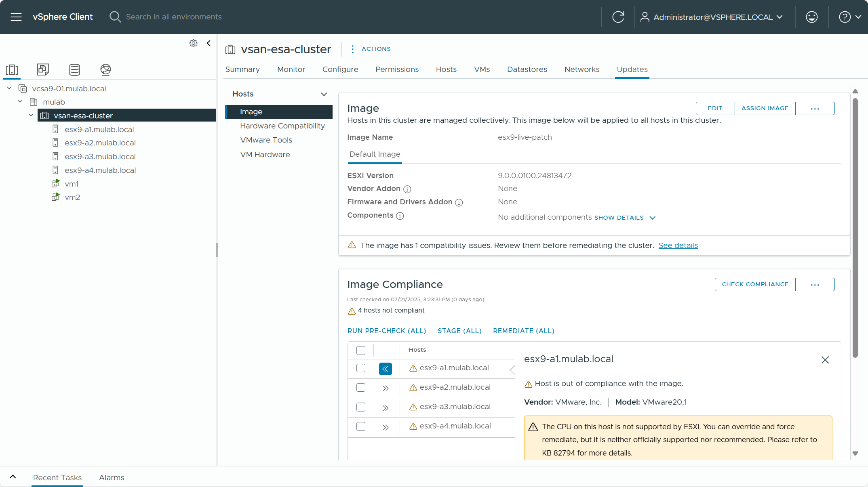868x487 pixels.
Task: Click the sidebar settings gear icon
Action: [194, 43]
